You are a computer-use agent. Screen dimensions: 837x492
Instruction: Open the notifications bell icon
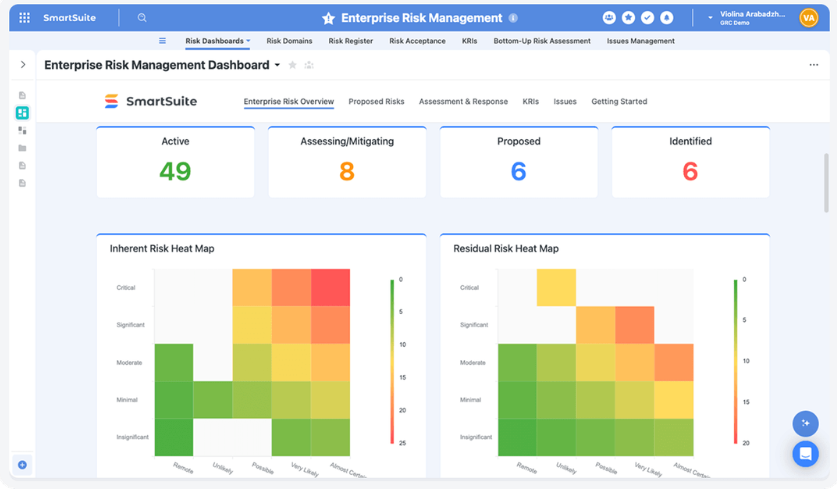(667, 18)
